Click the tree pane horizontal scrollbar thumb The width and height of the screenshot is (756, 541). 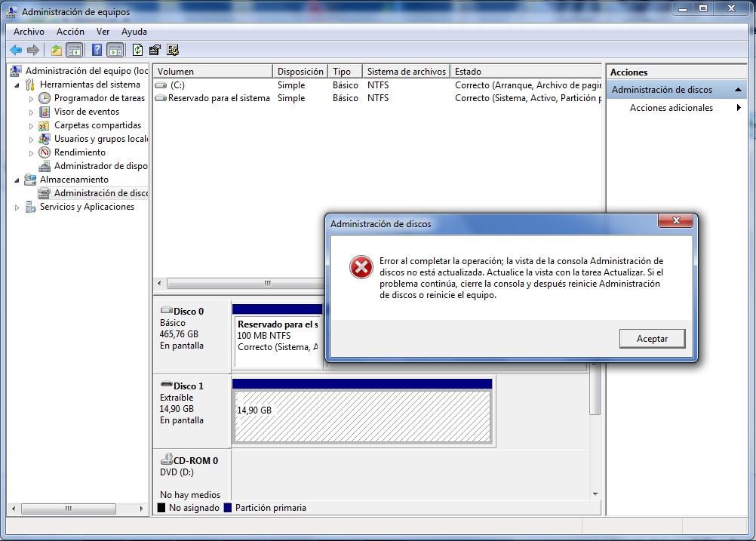click(x=69, y=509)
